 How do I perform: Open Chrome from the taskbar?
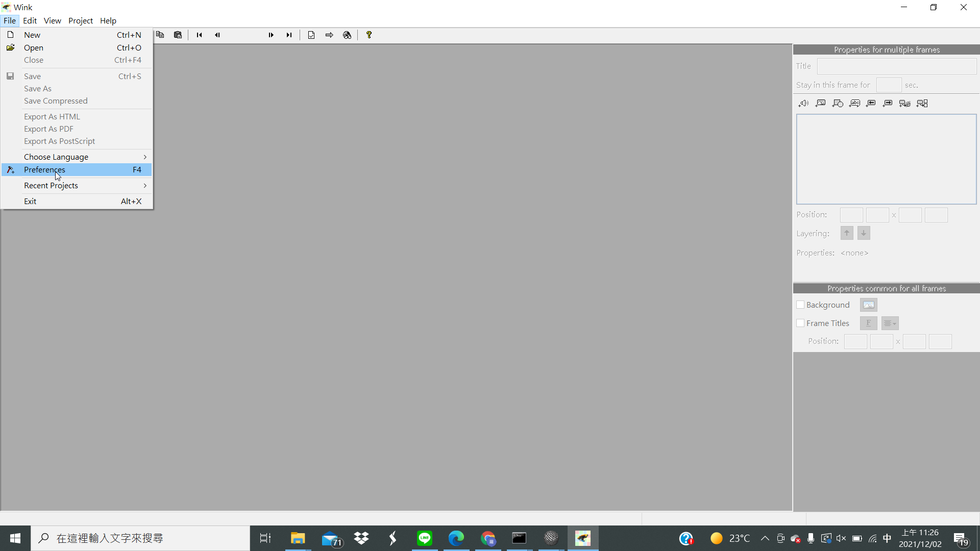click(x=488, y=538)
